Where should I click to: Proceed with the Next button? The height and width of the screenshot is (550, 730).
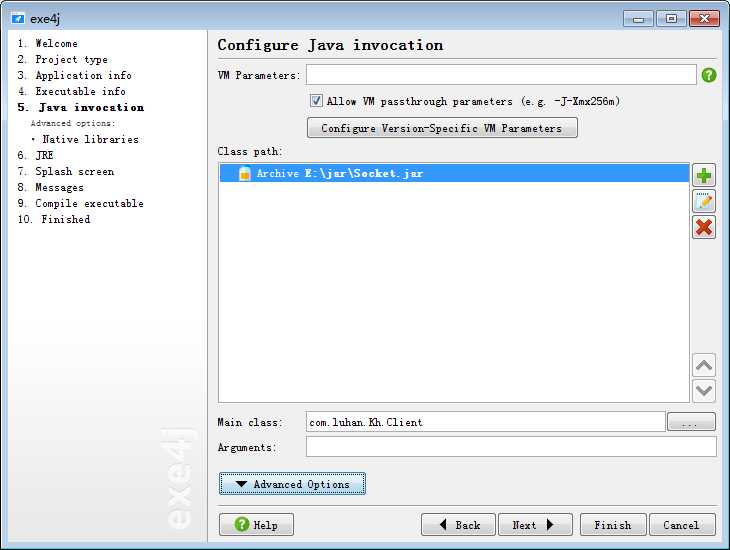coord(535,525)
